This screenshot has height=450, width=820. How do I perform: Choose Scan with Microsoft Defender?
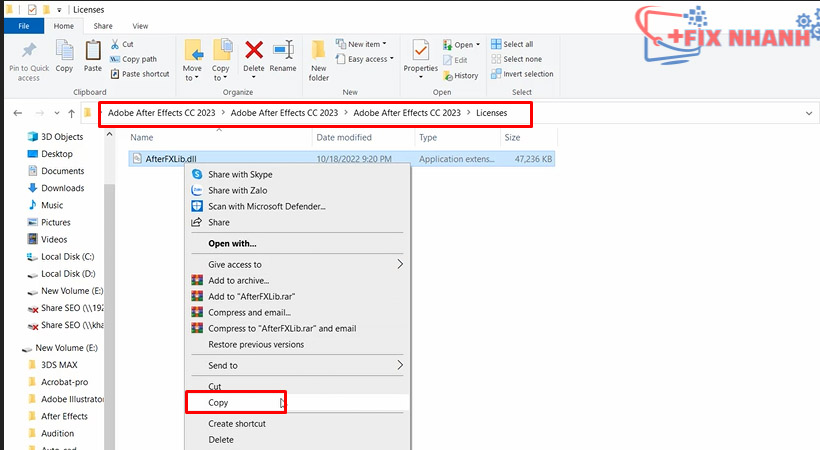tap(298, 206)
